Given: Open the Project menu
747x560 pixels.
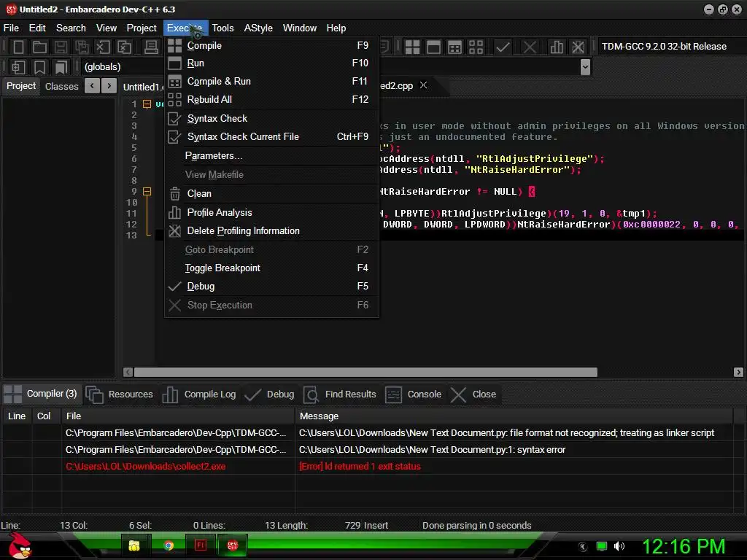Looking at the screenshot, I should pos(141,28).
